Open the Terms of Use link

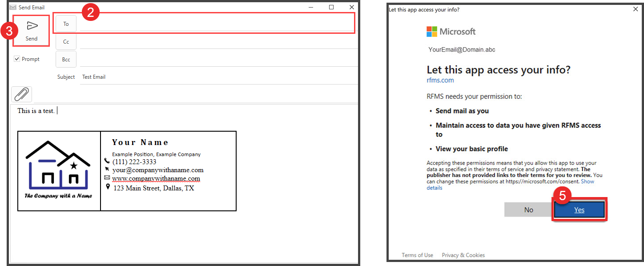point(417,255)
